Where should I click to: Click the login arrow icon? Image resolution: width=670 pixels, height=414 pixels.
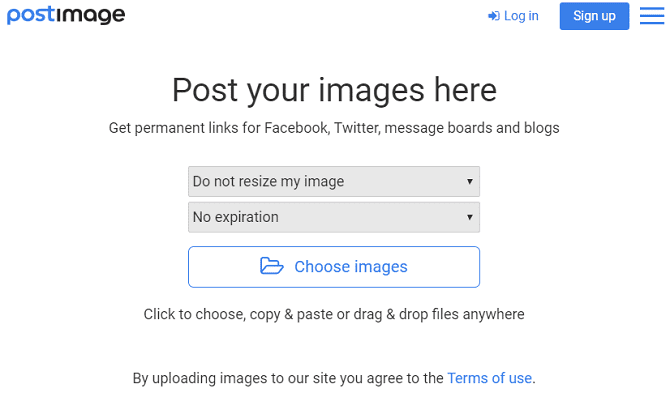(x=493, y=16)
